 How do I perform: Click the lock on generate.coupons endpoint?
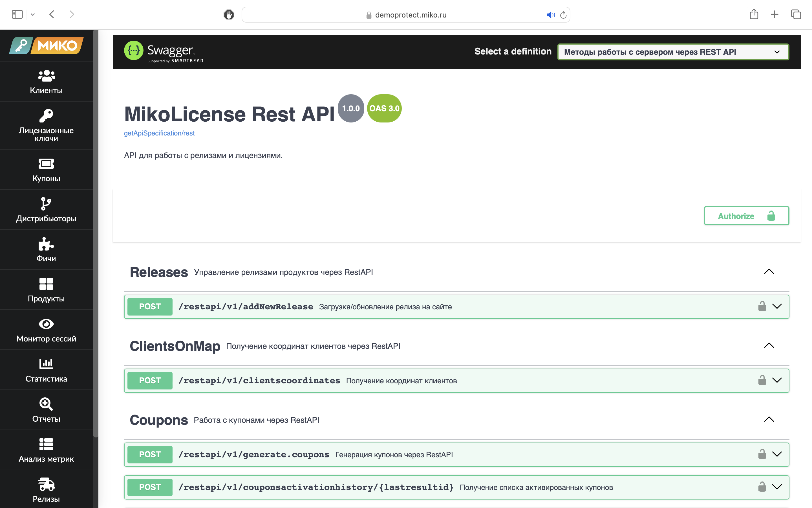coord(762,454)
